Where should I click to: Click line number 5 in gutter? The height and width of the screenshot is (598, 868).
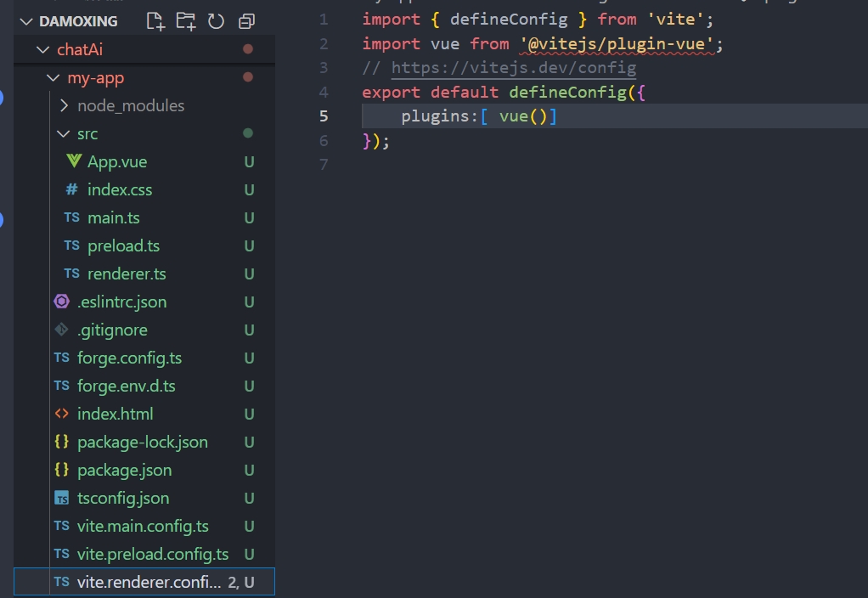pyautogui.click(x=324, y=116)
